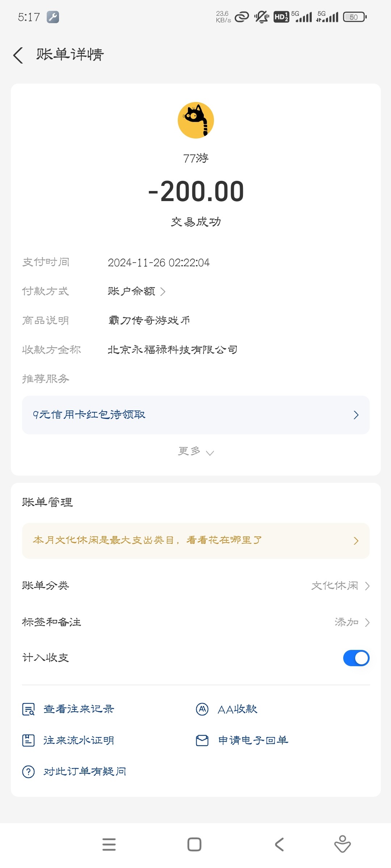
Task: Tap the 申请电子回单 envelope icon
Action: click(202, 740)
